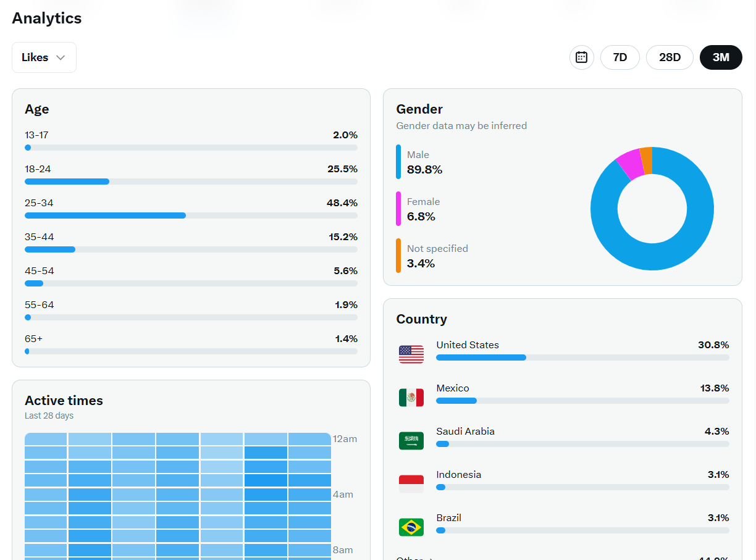Click the Analytics page heading

coord(47,18)
